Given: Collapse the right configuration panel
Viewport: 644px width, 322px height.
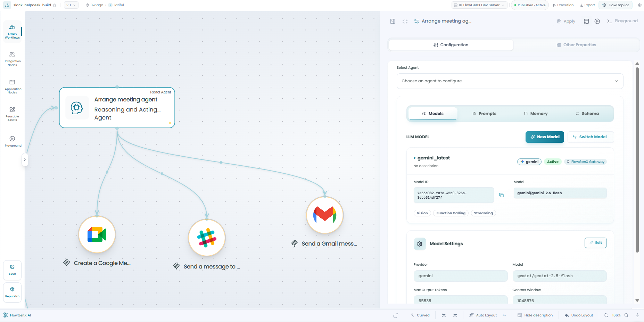Looking at the screenshot, I should (x=393, y=21).
